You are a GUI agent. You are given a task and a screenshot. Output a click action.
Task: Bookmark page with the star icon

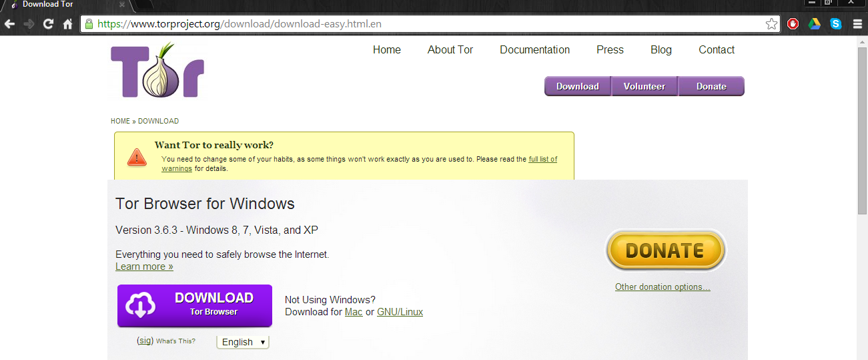click(771, 24)
